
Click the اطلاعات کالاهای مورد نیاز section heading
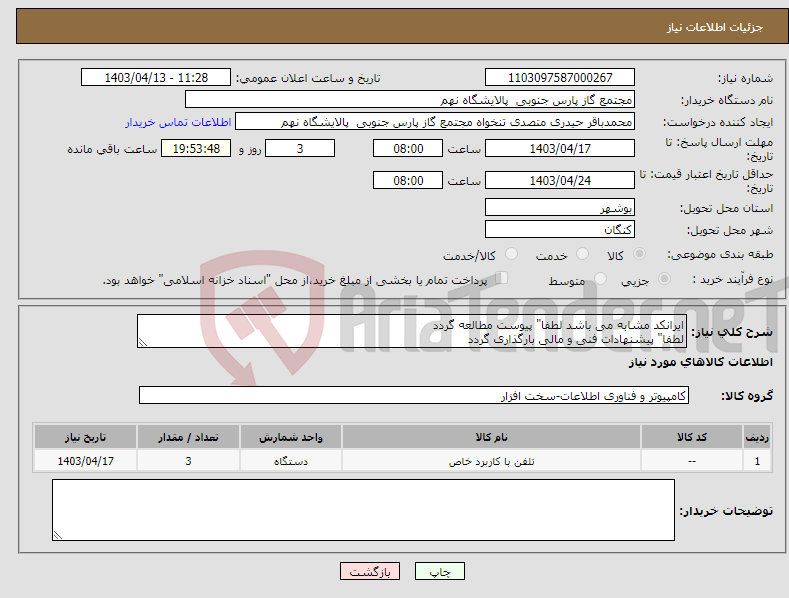(700, 362)
